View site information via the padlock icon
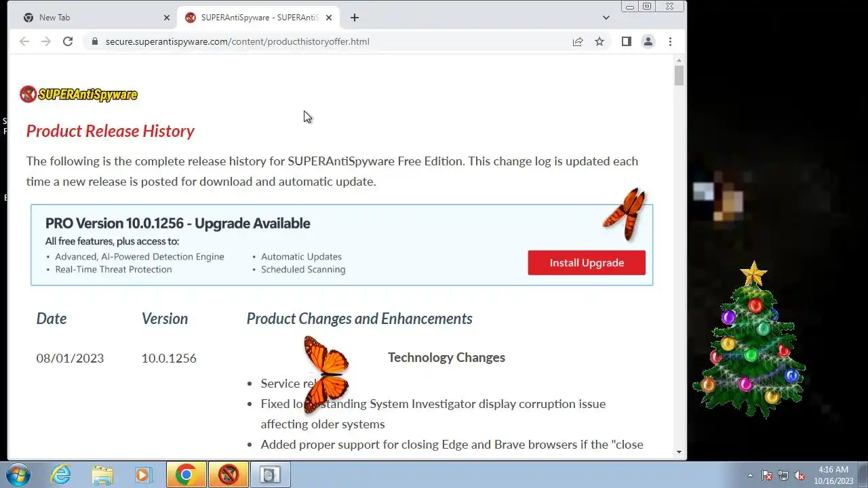The width and height of the screenshot is (868, 488). click(94, 41)
